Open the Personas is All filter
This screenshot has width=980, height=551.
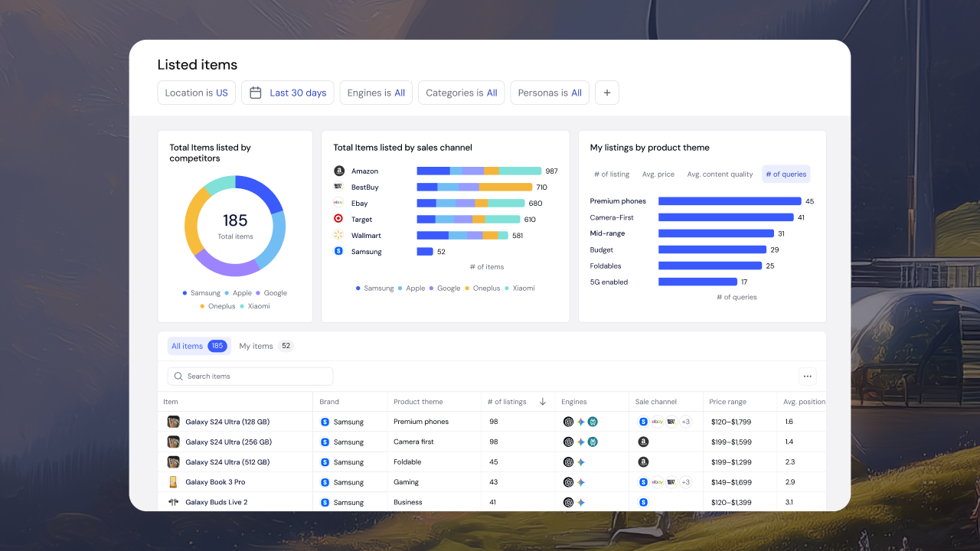[550, 93]
